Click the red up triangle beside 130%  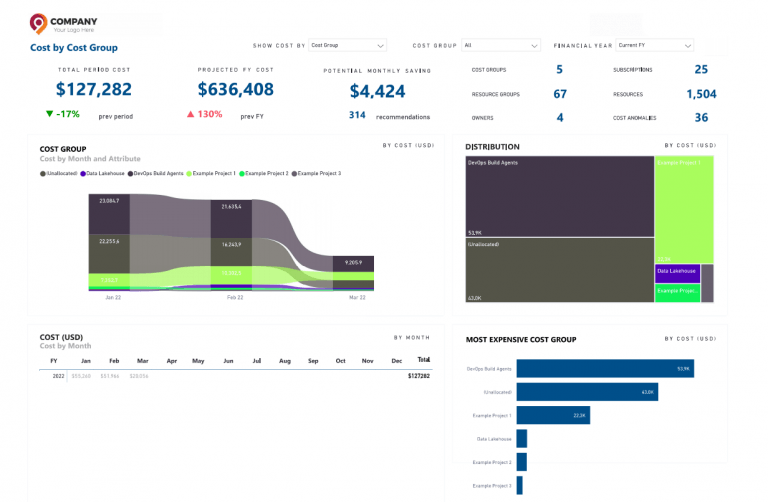(x=191, y=114)
